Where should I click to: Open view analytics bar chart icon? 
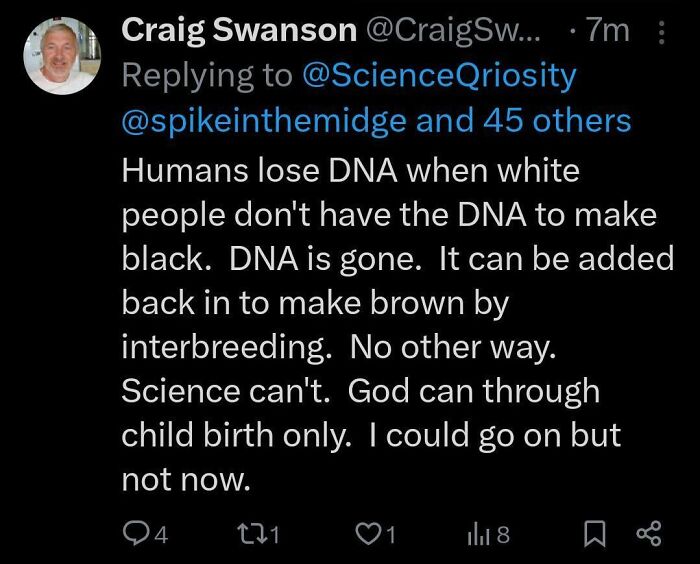click(478, 534)
